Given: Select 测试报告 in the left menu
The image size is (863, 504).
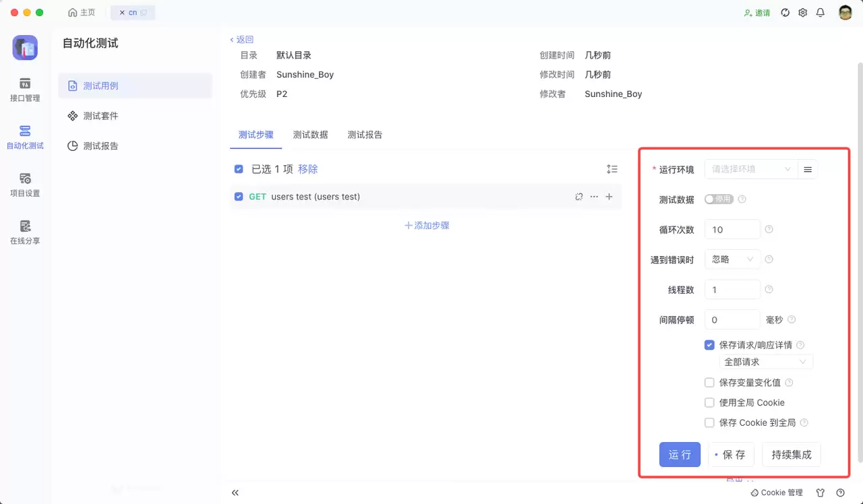Looking at the screenshot, I should coord(135,146).
